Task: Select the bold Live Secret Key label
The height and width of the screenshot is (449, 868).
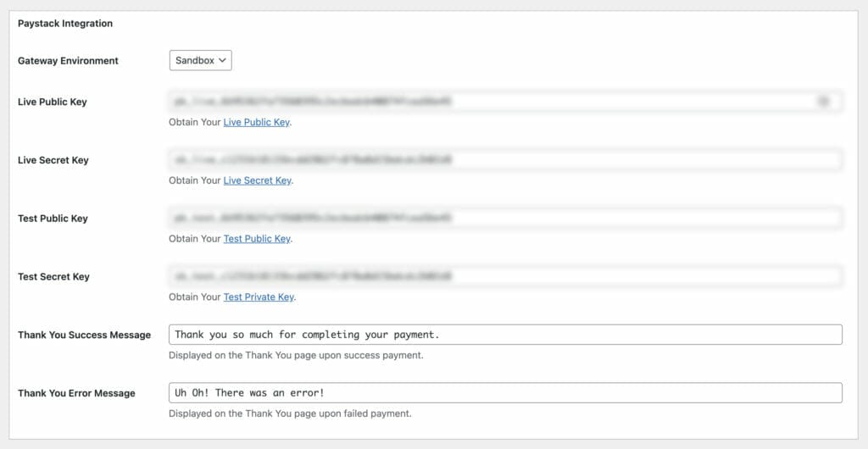Action: click(53, 160)
